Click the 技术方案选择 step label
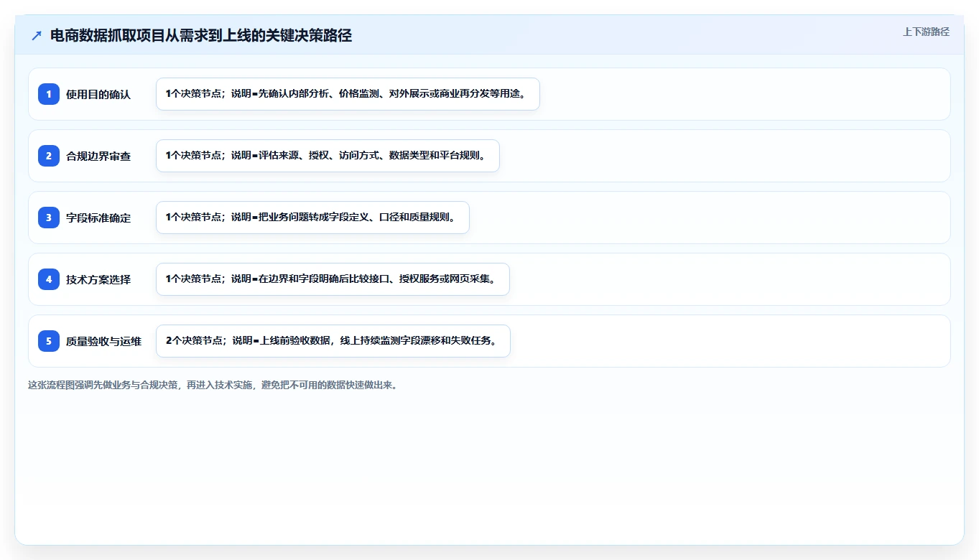Viewport: 979px width, 560px height. [98, 279]
